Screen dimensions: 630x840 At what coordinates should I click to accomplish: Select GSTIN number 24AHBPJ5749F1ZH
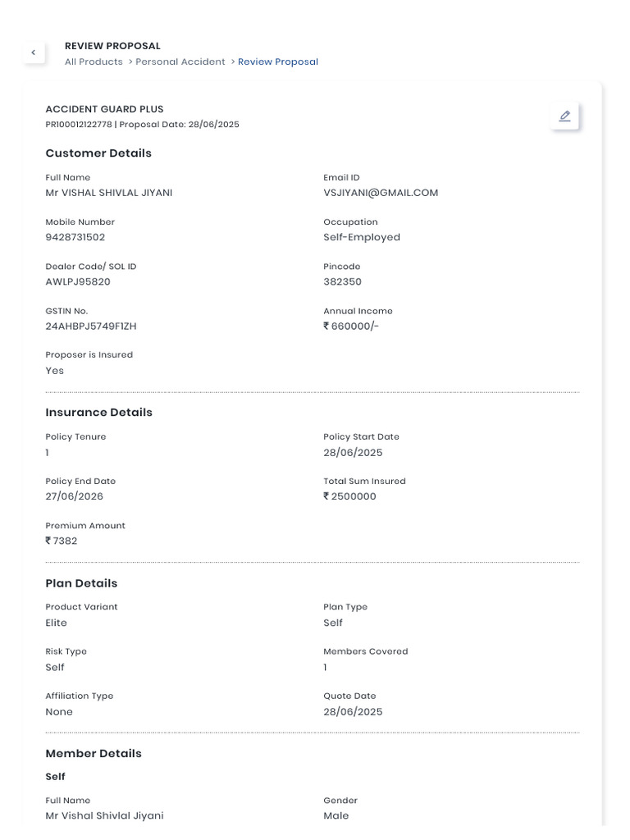(91, 326)
